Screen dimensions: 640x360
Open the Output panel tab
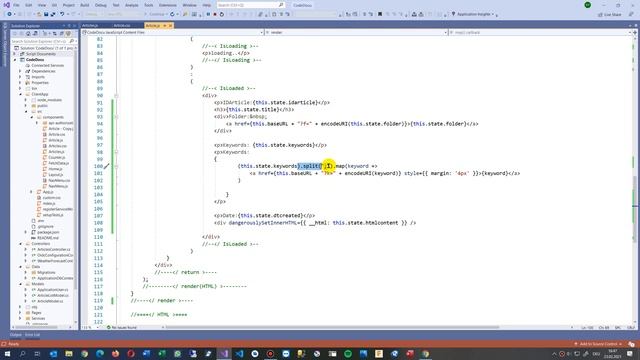(x=16, y=335)
